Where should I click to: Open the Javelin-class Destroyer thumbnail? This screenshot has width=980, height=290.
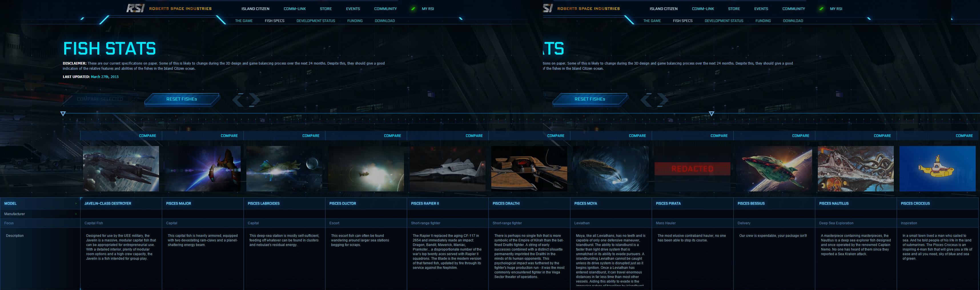121,169
